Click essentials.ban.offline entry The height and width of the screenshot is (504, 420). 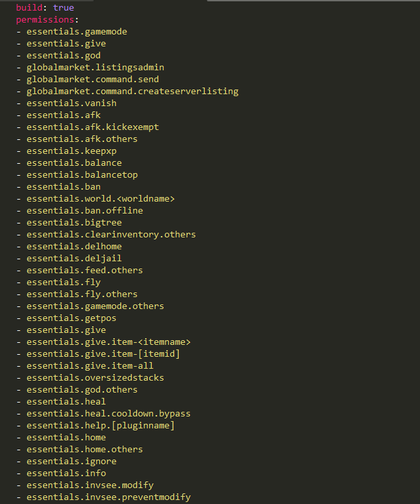point(85,210)
